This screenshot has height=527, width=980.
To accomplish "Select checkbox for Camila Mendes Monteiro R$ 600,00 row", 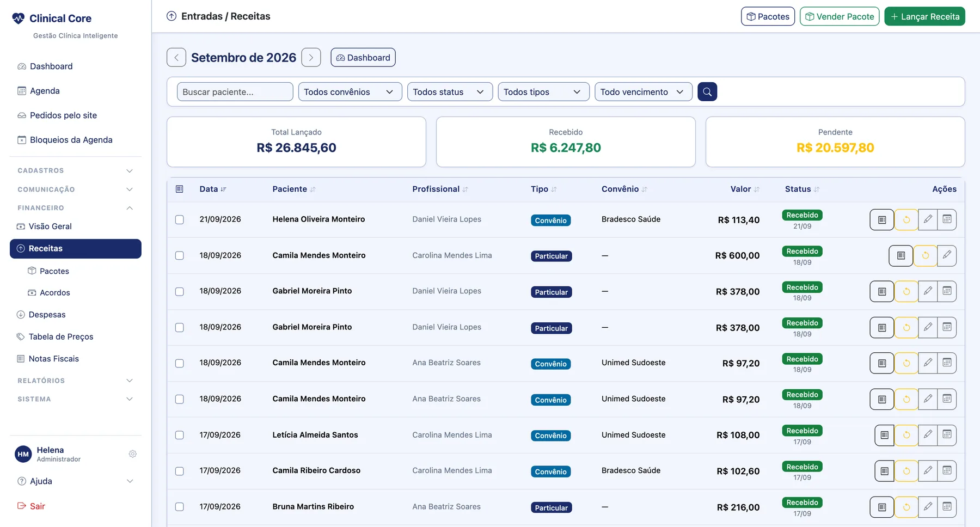I will tap(180, 255).
